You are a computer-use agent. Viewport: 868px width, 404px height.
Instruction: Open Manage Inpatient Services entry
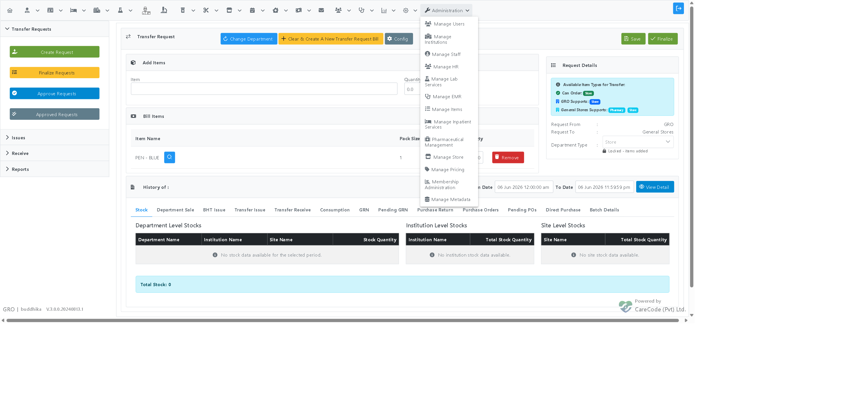[449, 124]
